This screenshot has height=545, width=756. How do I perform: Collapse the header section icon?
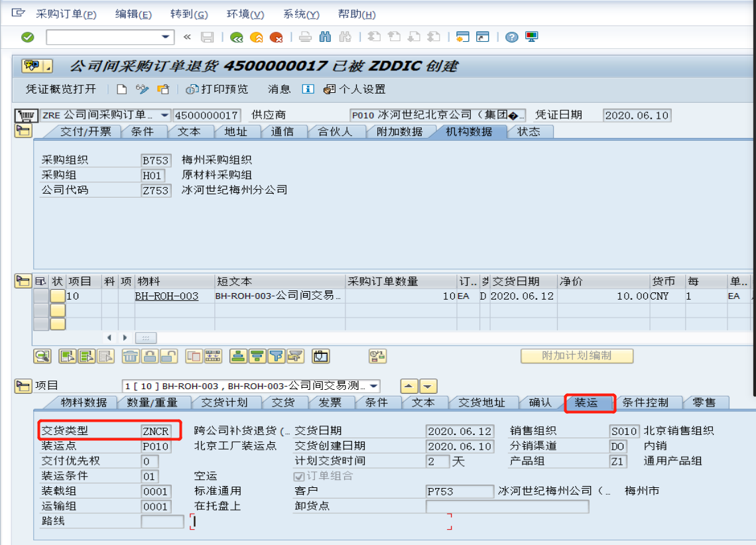coord(23,131)
